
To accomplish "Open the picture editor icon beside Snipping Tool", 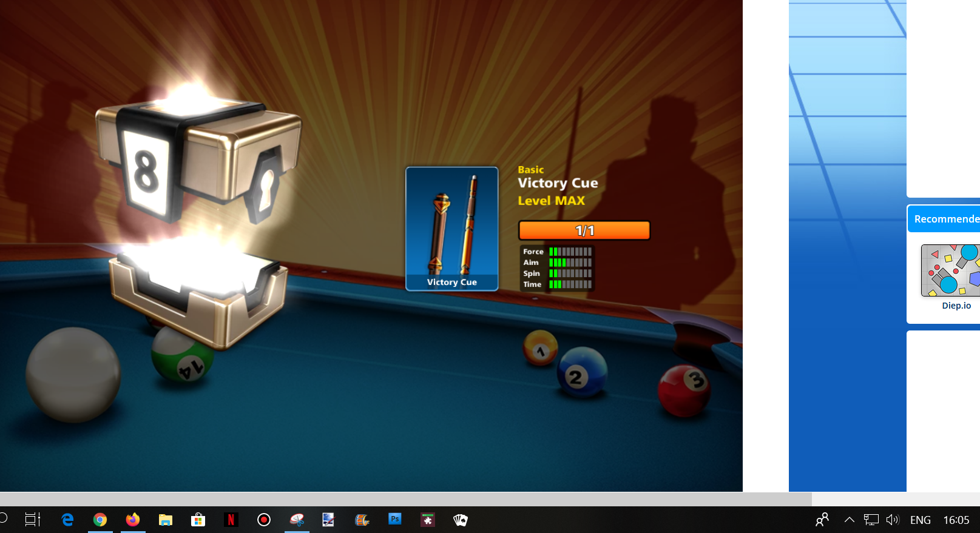I will click(x=328, y=520).
